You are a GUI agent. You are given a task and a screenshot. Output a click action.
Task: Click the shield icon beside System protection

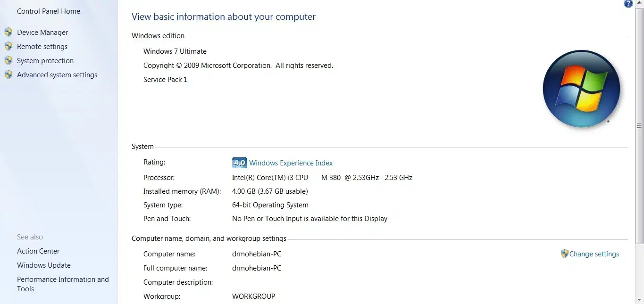[8, 60]
